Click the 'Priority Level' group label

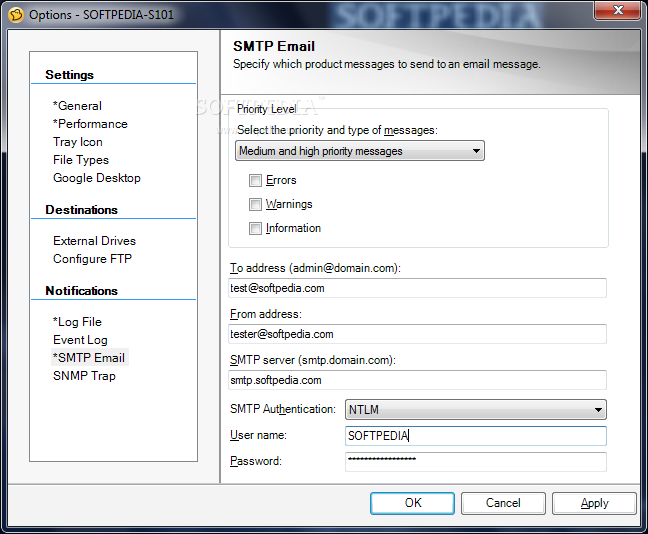pos(267,109)
